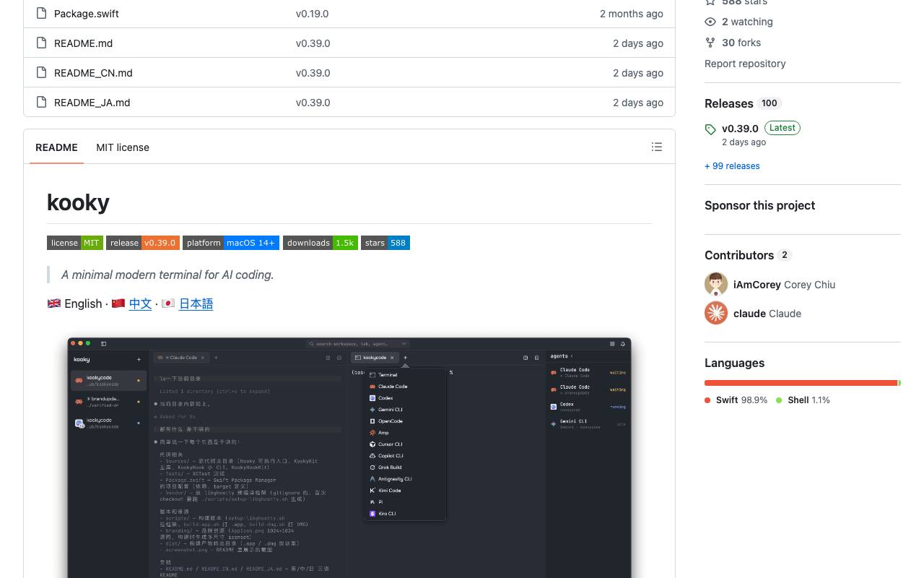Click the file icon beside README_JA.md
The width and height of the screenshot is (924, 578).
click(x=41, y=102)
